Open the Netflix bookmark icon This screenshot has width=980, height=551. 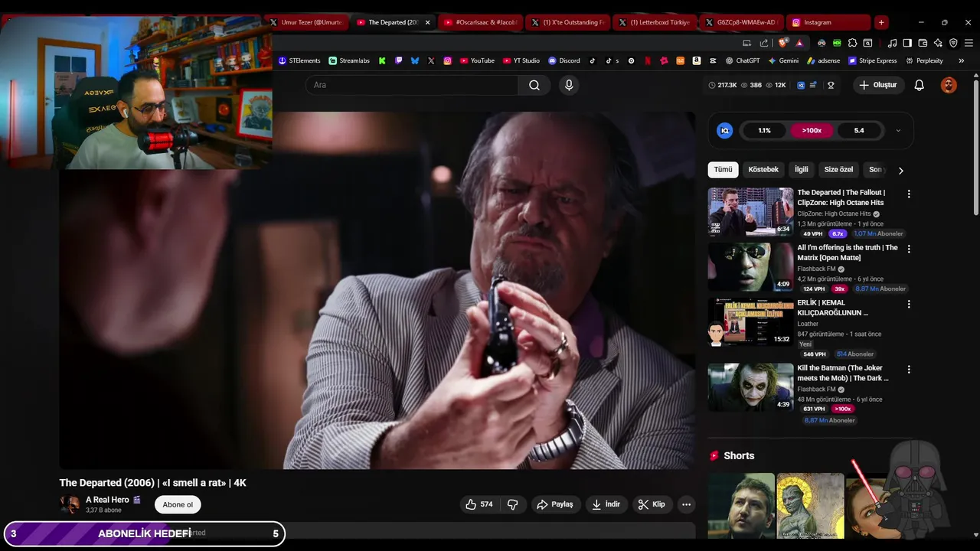648,60
